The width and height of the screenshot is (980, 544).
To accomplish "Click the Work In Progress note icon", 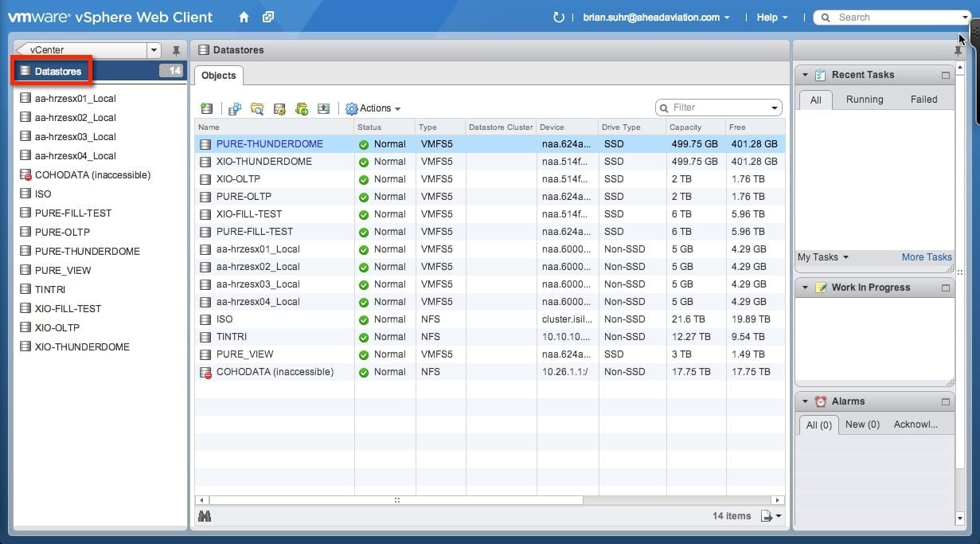I will coord(821,288).
